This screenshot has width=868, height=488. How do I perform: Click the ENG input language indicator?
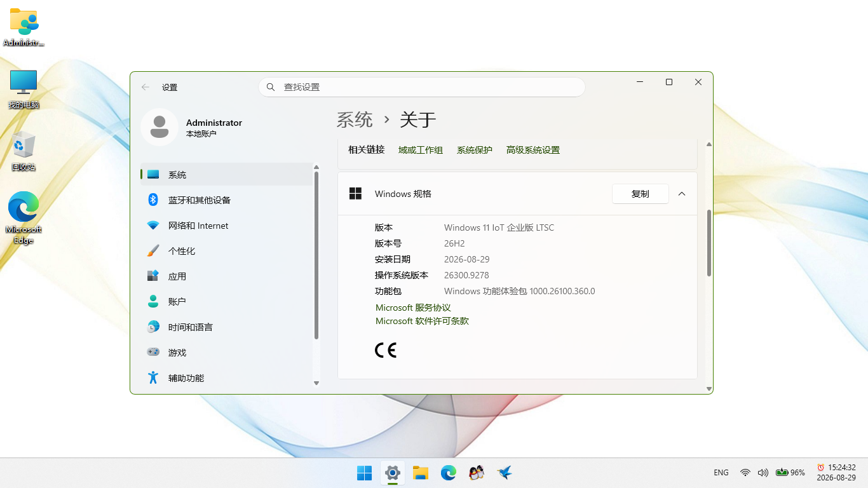pos(721,473)
